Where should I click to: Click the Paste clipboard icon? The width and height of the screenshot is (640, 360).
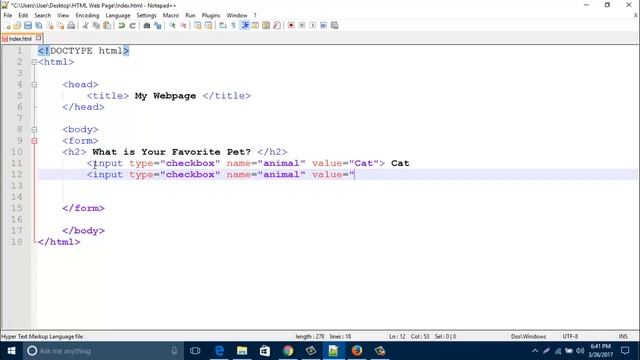107,26
